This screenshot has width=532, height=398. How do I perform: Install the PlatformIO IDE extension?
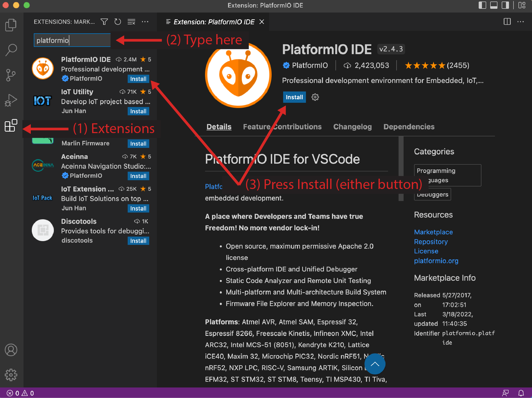[x=294, y=97]
